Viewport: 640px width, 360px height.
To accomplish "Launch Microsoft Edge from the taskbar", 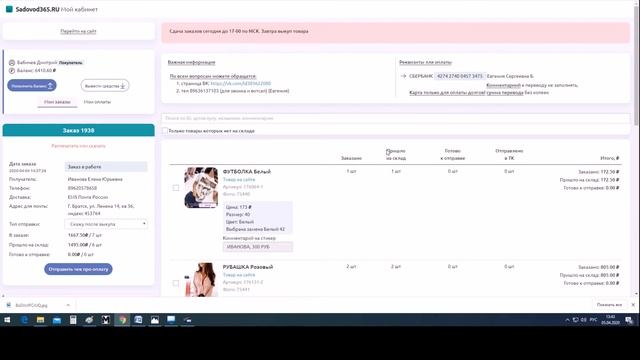I will 24,320.
